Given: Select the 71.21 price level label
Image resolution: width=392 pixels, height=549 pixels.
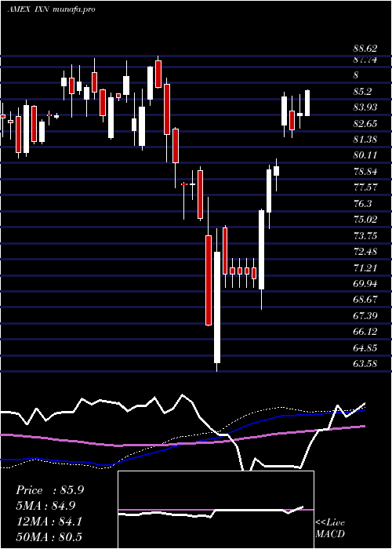Looking at the screenshot, I should (x=365, y=268).
